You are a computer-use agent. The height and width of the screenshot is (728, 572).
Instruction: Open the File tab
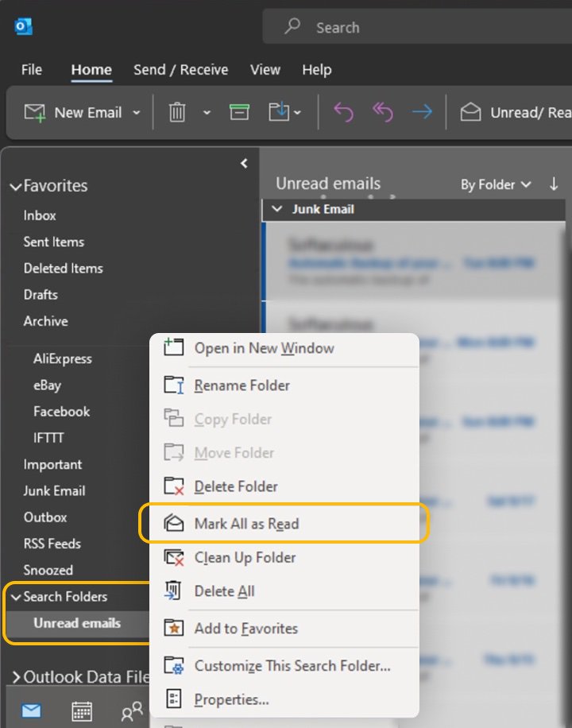32,70
